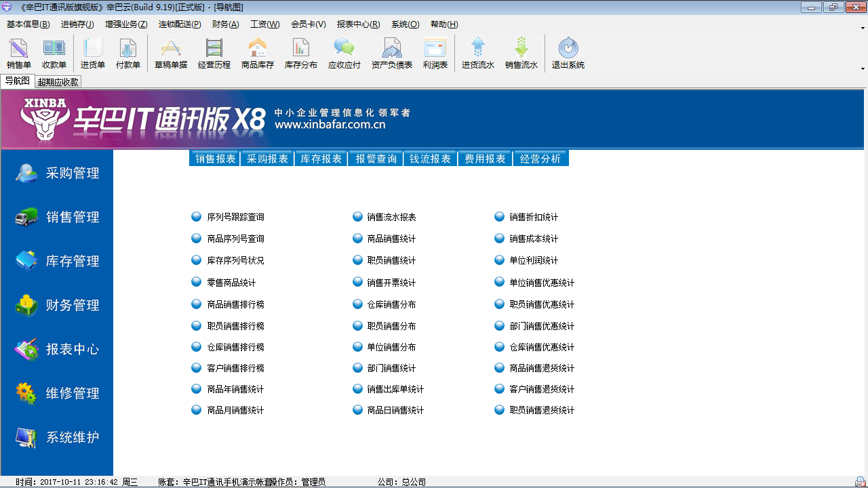The width and height of the screenshot is (868, 488).
Task: Open the 财务(A) menu
Action: [226, 24]
